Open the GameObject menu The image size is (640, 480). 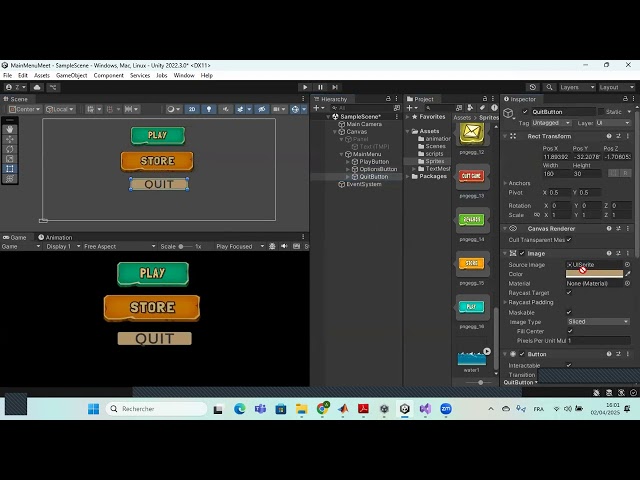click(x=71, y=76)
